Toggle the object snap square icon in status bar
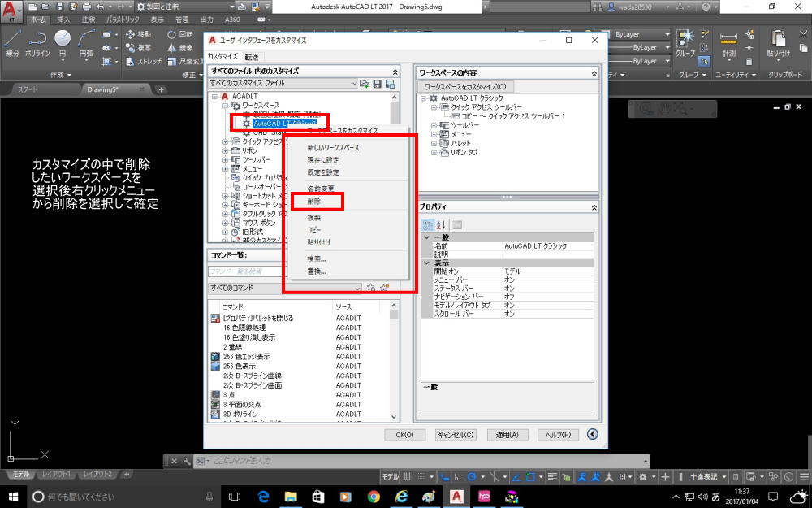The height and width of the screenshot is (508, 812). pos(530,477)
